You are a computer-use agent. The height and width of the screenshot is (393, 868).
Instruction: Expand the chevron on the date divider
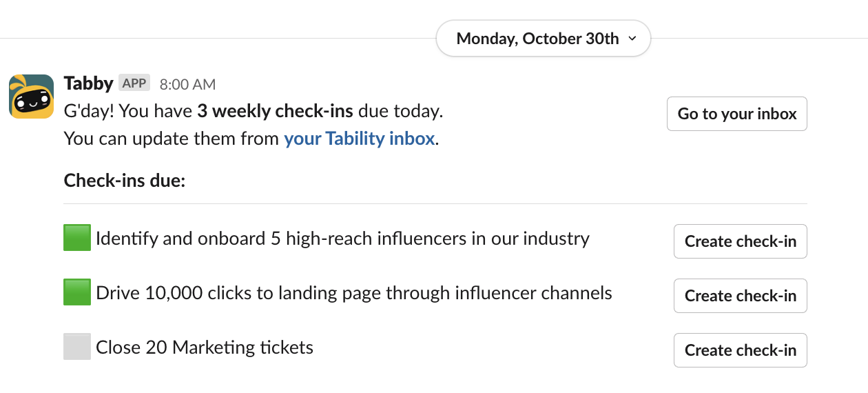pos(632,39)
